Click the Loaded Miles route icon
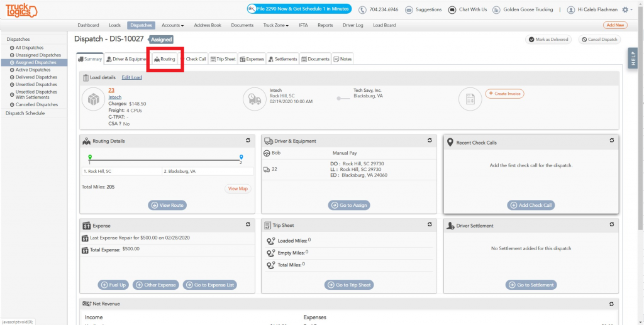 pyautogui.click(x=270, y=241)
